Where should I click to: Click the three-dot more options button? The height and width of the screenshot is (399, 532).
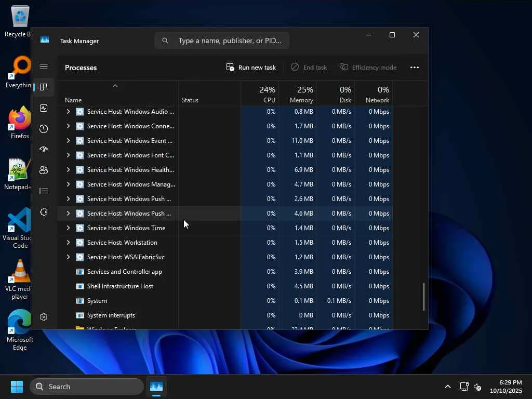pyautogui.click(x=414, y=68)
